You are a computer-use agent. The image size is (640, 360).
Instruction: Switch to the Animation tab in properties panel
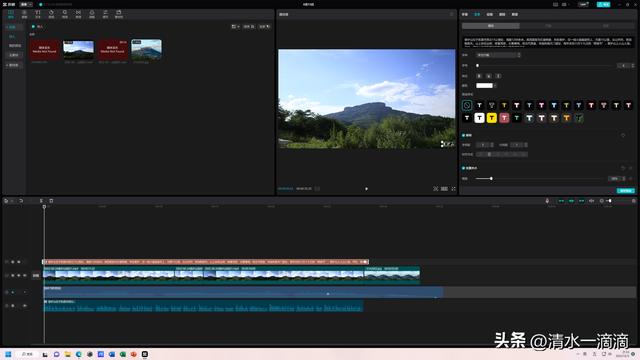489,14
